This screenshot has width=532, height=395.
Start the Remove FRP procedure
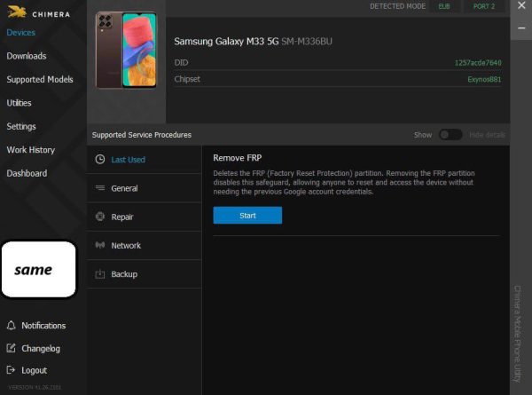click(247, 216)
